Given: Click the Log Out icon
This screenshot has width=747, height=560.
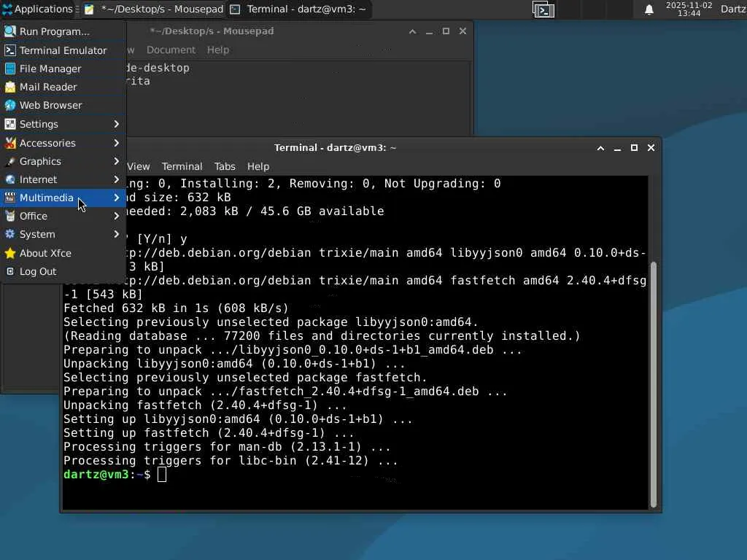Looking at the screenshot, I should point(10,271).
